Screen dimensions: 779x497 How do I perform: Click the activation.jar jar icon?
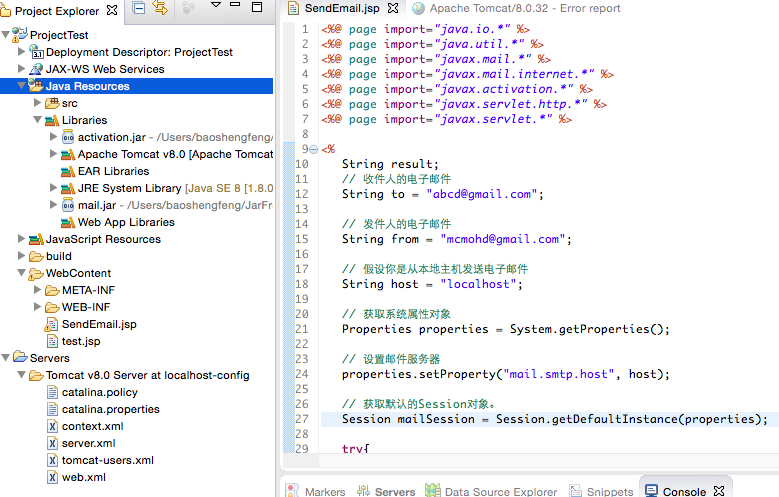68,137
